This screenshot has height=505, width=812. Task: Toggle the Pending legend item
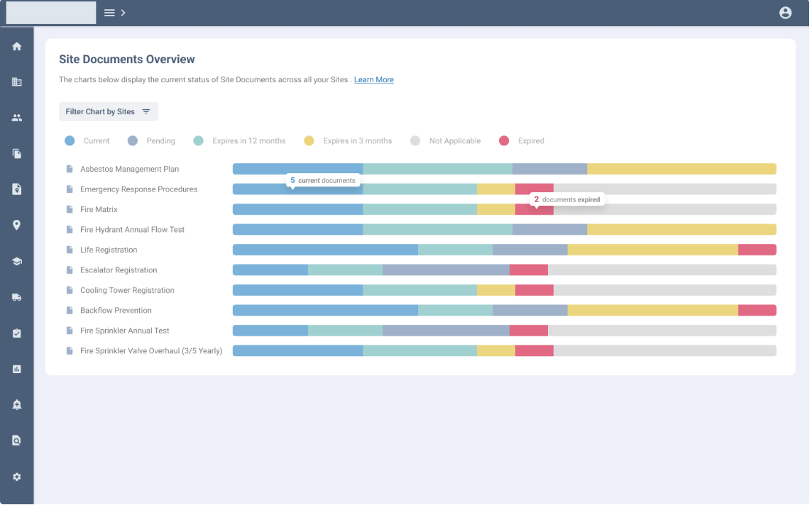pyautogui.click(x=151, y=141)
